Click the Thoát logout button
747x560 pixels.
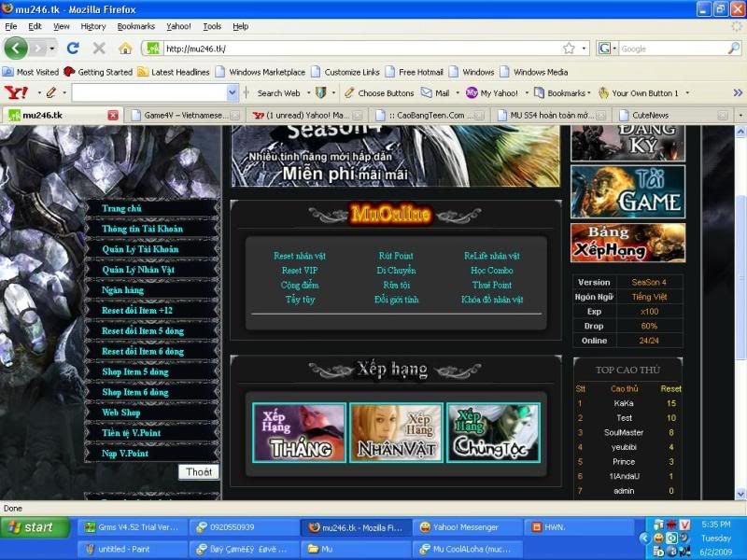coord(199,471)
